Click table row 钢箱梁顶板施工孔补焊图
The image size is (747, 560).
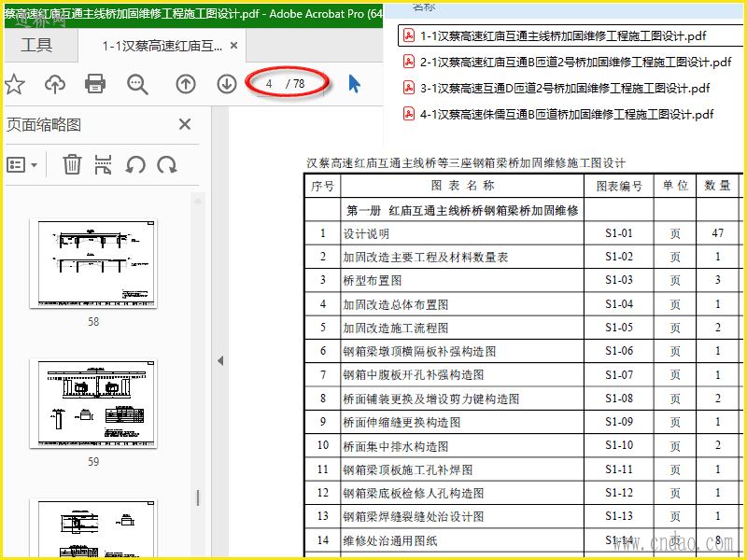coord(523,469)
